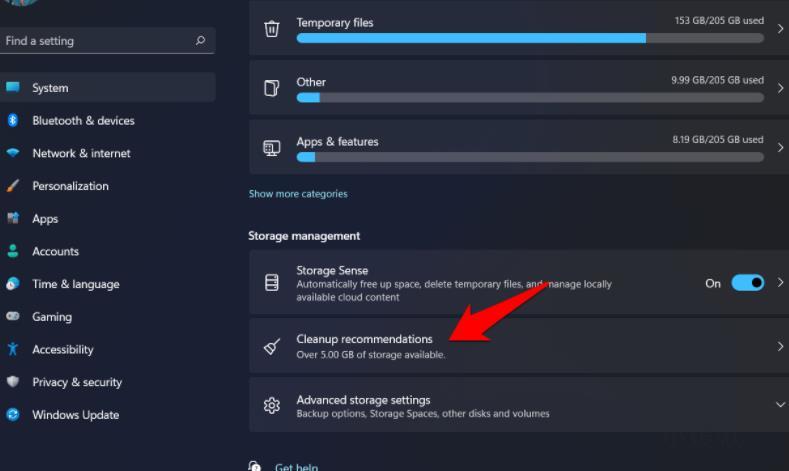The width and height of the screenshot is (789, 471).
Task: Open Accessibility settings page
Action: point(62,349)
